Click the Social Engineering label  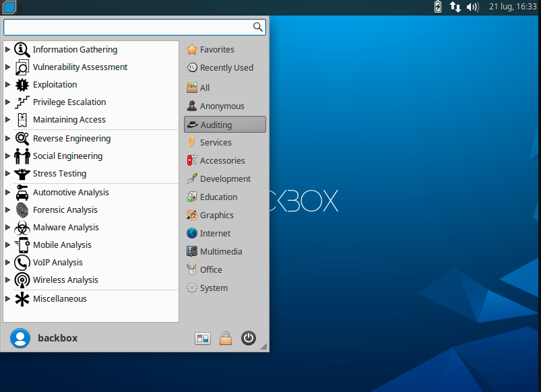[x=68, y=156]
